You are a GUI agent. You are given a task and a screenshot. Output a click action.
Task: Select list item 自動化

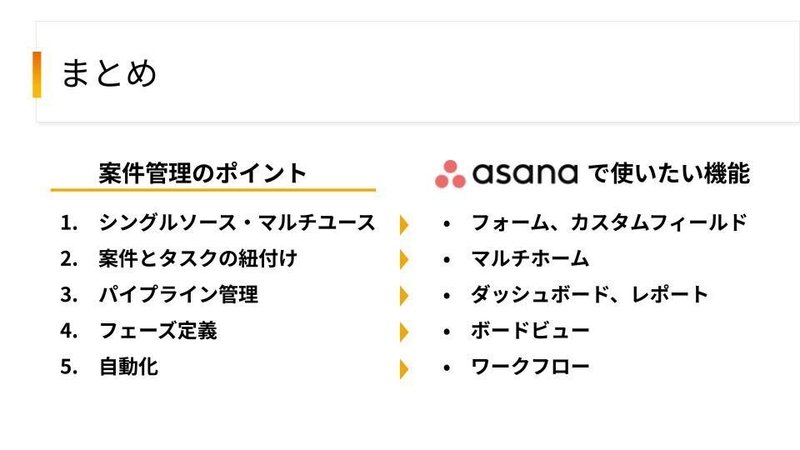coord(129,367)
